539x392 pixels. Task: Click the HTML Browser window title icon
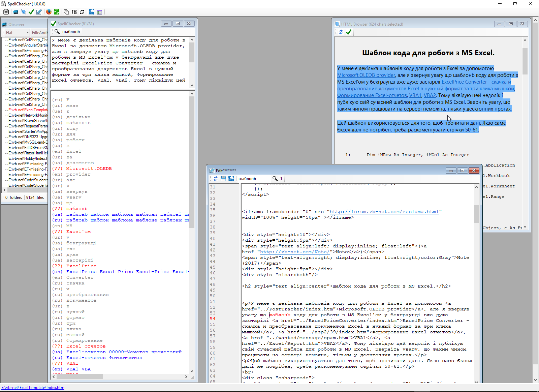point(337,24)
